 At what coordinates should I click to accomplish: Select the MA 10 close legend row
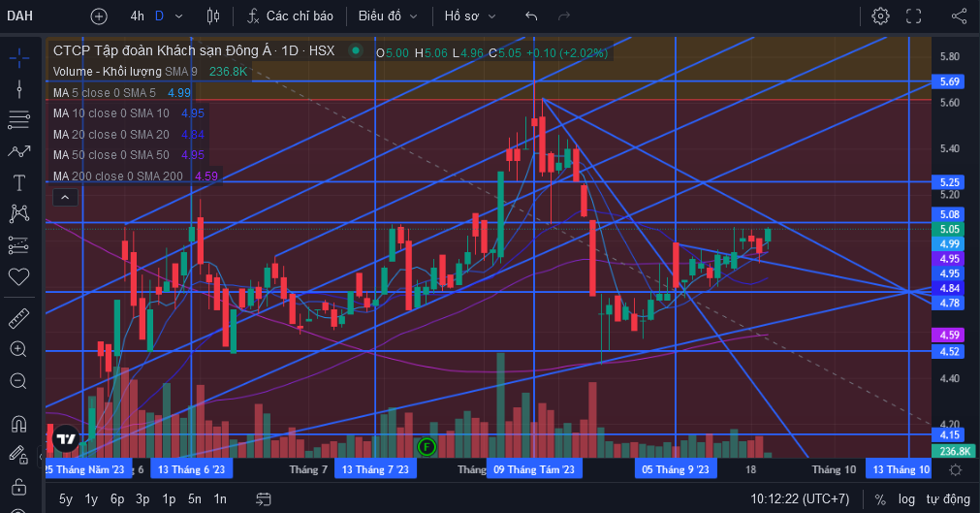(x=128, y=113)
